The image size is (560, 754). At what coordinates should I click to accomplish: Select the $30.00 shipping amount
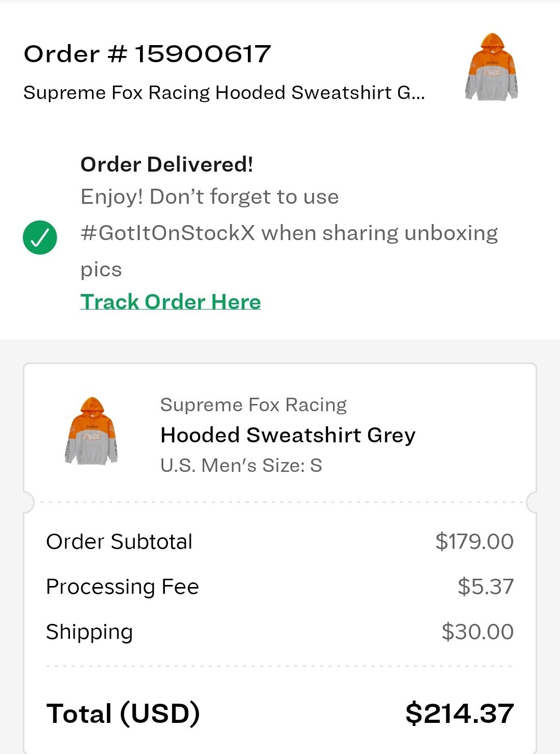click(478, 632)
